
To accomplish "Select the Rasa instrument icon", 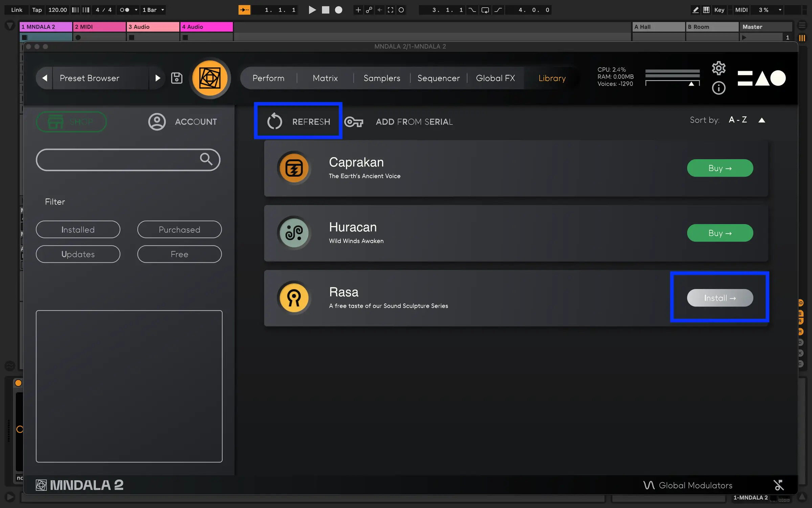I will point(294,298).
